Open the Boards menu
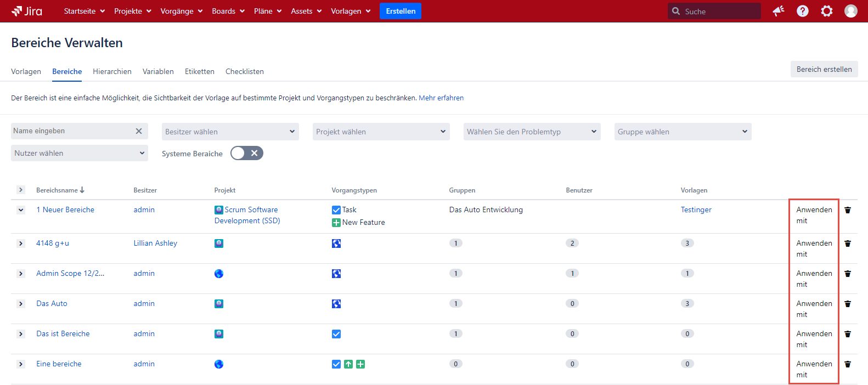This screenshot has height=385, width=868. pyautogui.click(x=228, y=11)
